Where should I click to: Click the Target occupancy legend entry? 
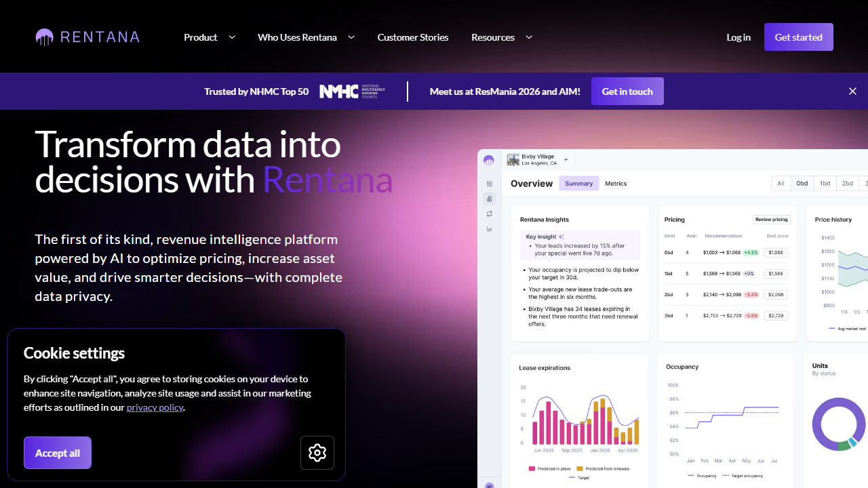tap(743, 476)
